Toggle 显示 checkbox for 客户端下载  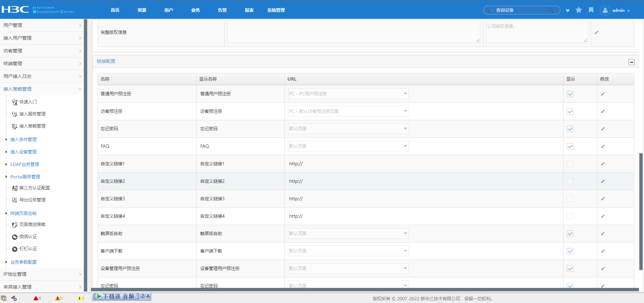(570, 251)
